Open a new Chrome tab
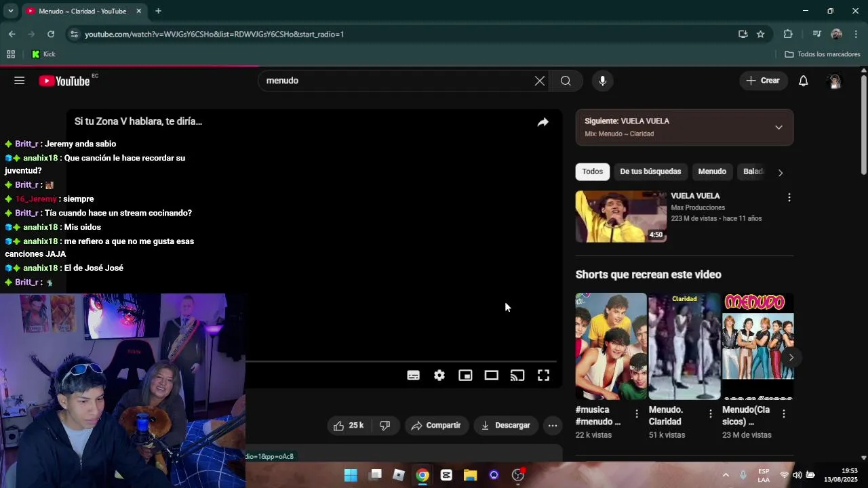 [x=158, y=11]
